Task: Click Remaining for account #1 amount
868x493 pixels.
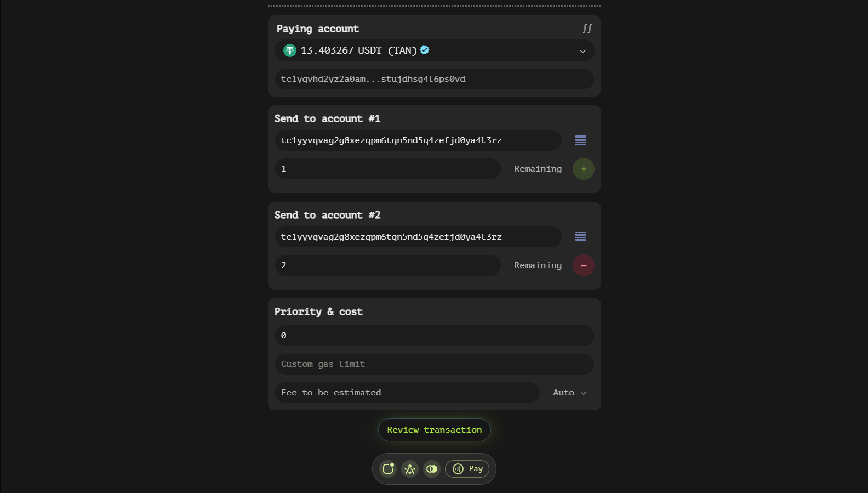Action: click(x=538, y=169)
